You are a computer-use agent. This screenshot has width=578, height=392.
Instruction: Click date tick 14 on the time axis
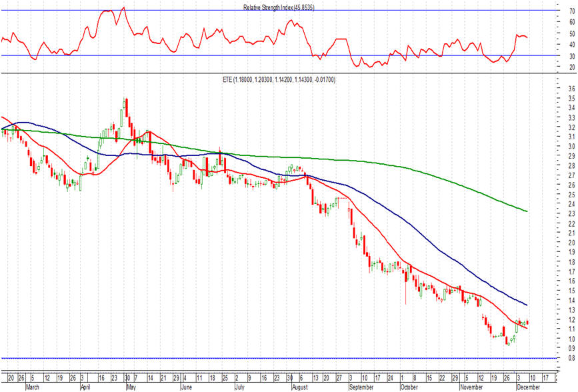point(150,378)
